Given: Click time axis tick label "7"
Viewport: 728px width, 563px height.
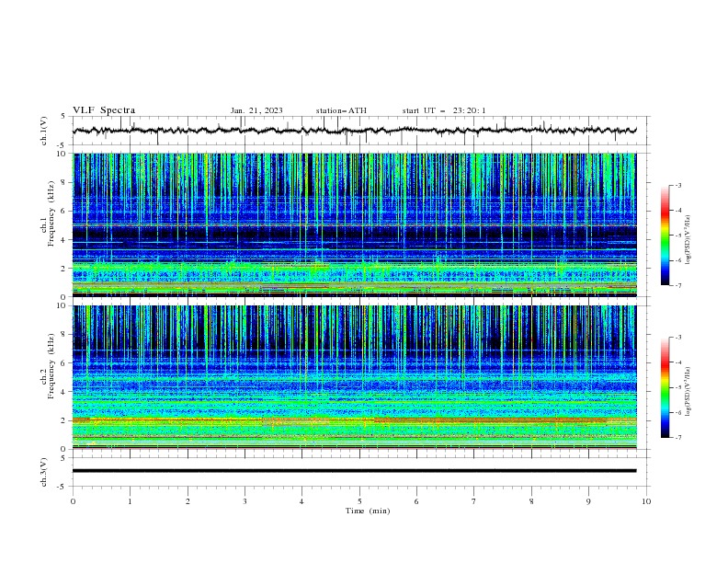Looking at the screenshot, I should click(474, 501).
